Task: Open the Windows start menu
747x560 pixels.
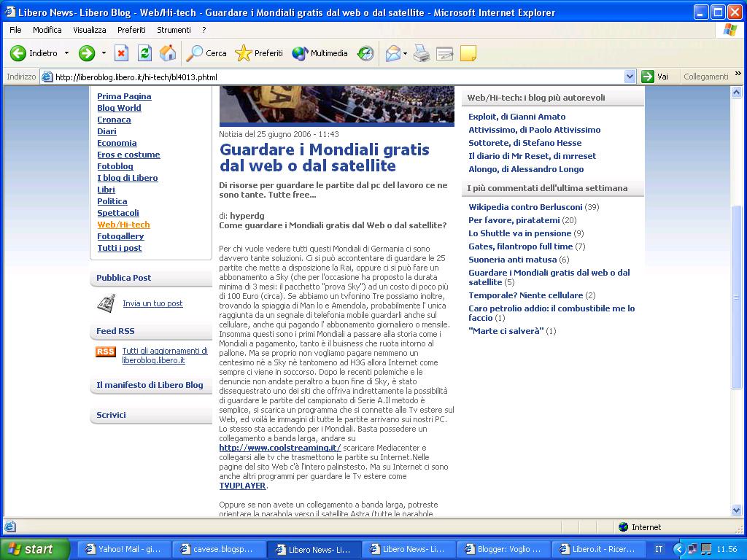Action: 34,549
